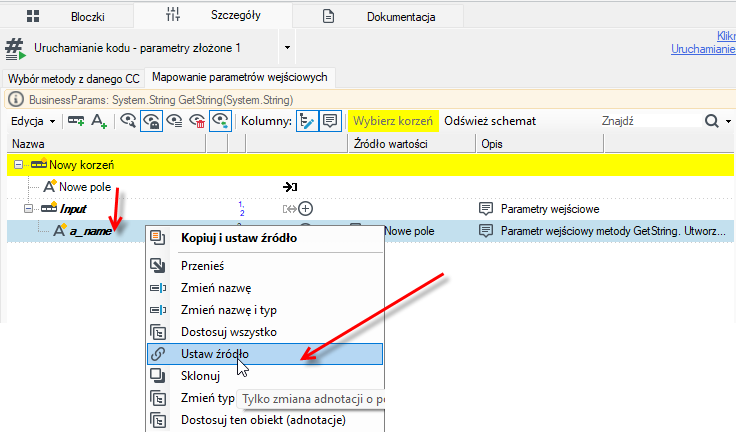Click the Nazwa column header
This screenshot has height=432, width=736.
coord(107,144)
